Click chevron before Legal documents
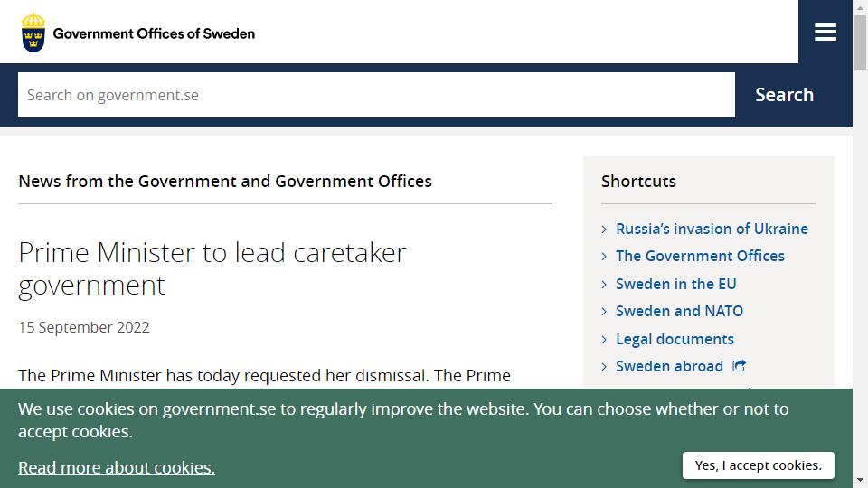The width and height of the screenshot is (868, 488). pyautogui.click(x=605, y=339)
